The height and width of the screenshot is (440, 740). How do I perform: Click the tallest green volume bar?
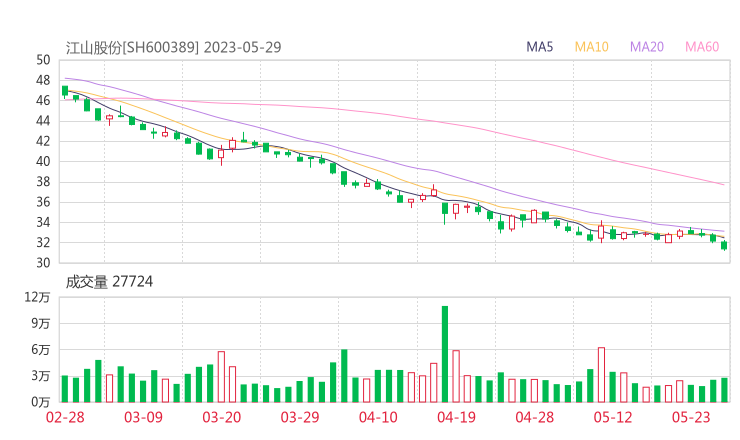pos(445,354)
